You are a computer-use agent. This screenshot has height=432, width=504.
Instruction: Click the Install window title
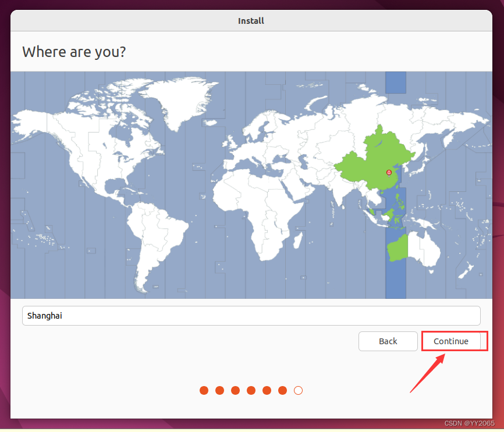[x=251, y=21]
